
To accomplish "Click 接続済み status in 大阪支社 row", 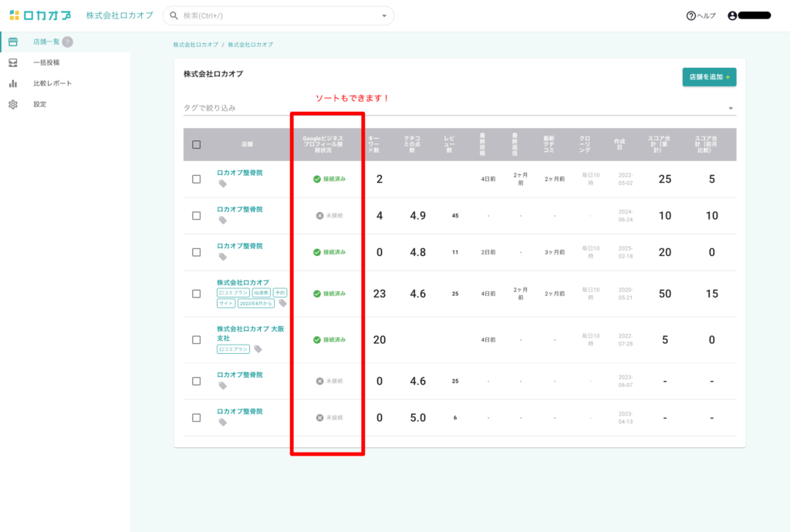I will [x=329, y=340].
